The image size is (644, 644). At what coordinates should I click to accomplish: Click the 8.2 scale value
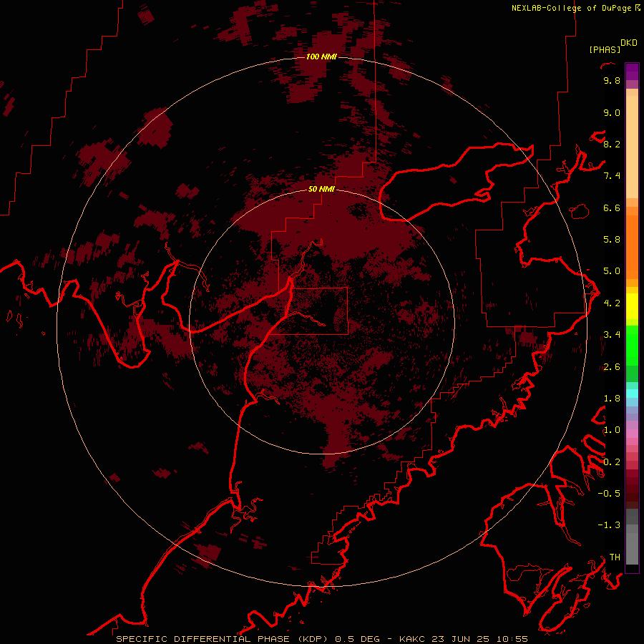[x=612, y=144]
